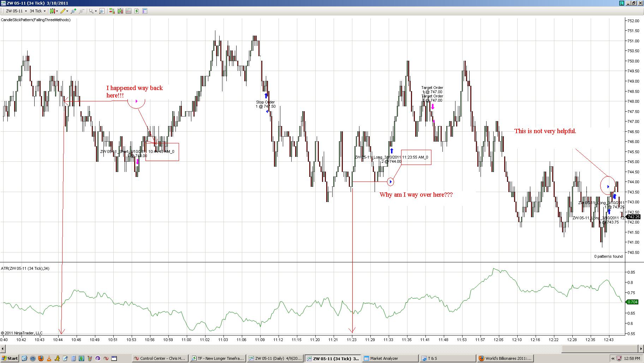Switch to TF - New Longer Timeframe taskbar window
644x363 pixels.
coord(217,358)
